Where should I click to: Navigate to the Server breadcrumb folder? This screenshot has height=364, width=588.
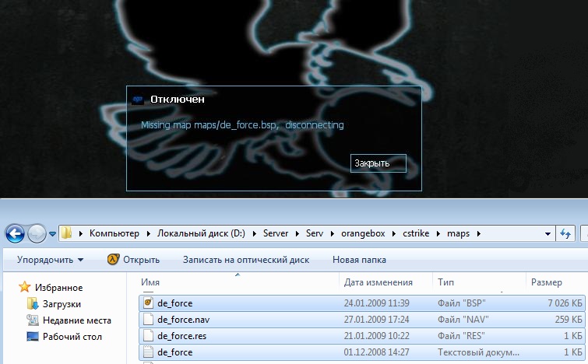point(276,233)
